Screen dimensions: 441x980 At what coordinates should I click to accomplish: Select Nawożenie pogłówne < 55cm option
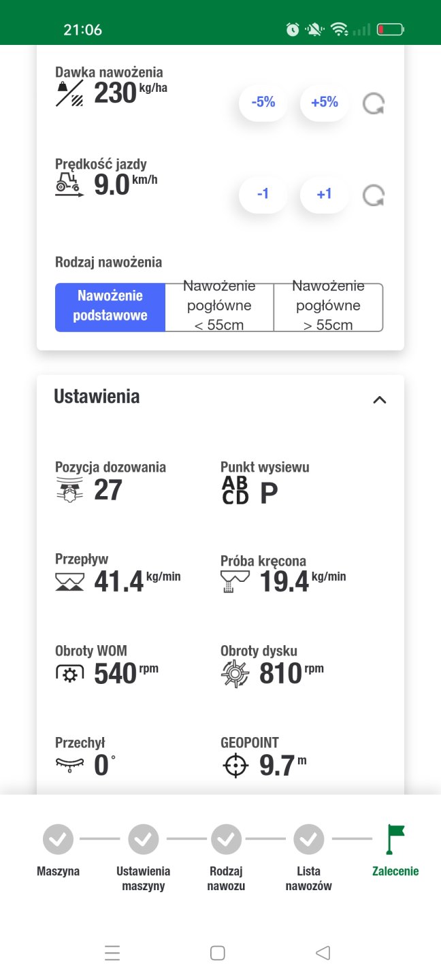(219, 307)
